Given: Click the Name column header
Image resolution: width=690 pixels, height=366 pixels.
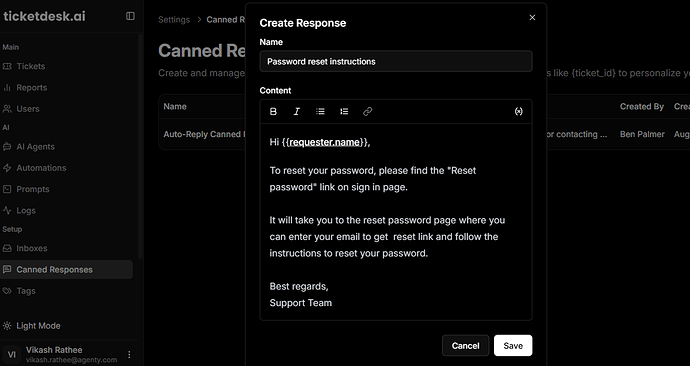Looking at the screenshot, I should point(175,106).
